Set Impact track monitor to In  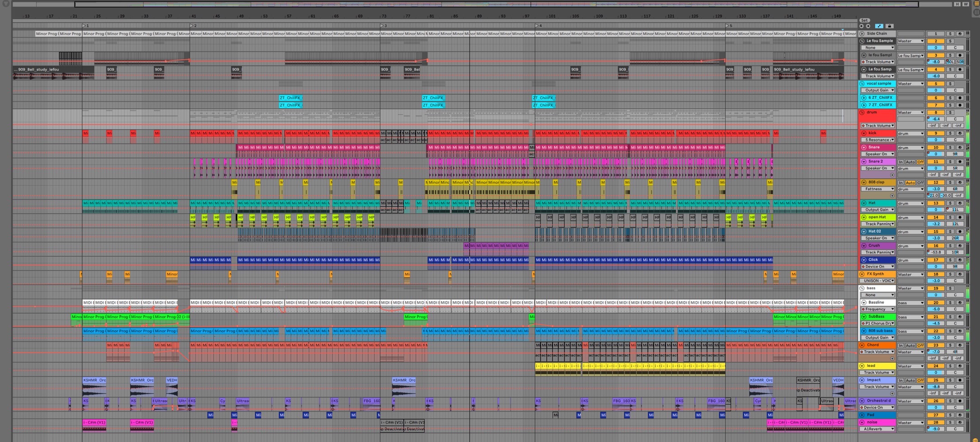coord(900,381)
